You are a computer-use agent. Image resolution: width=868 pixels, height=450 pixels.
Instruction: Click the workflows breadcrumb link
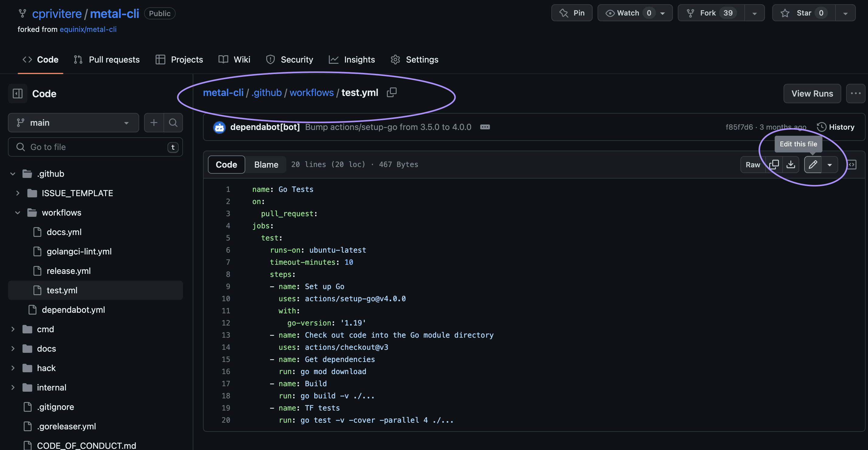tap(312, 93)
